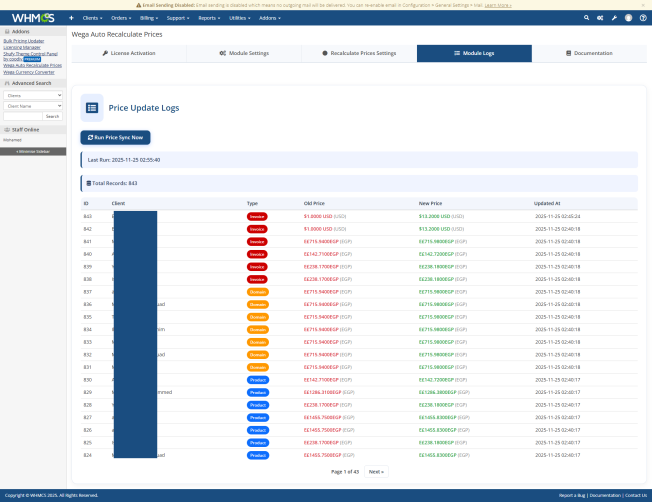The width and height of the screenshot is (652, 502).
Task: Go to the Documentation tab
Action: click(589, 52)
